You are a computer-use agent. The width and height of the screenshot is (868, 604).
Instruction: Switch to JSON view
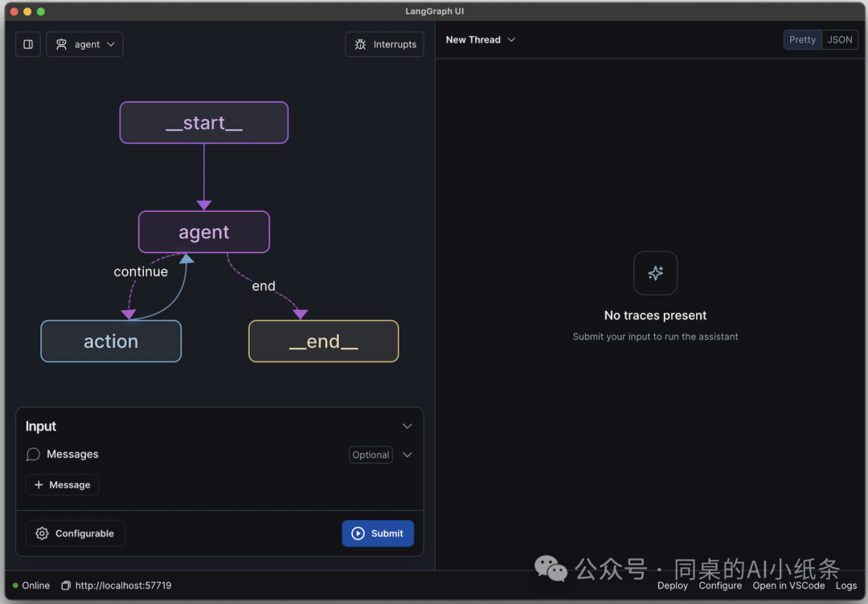click(x=839, y=40)
